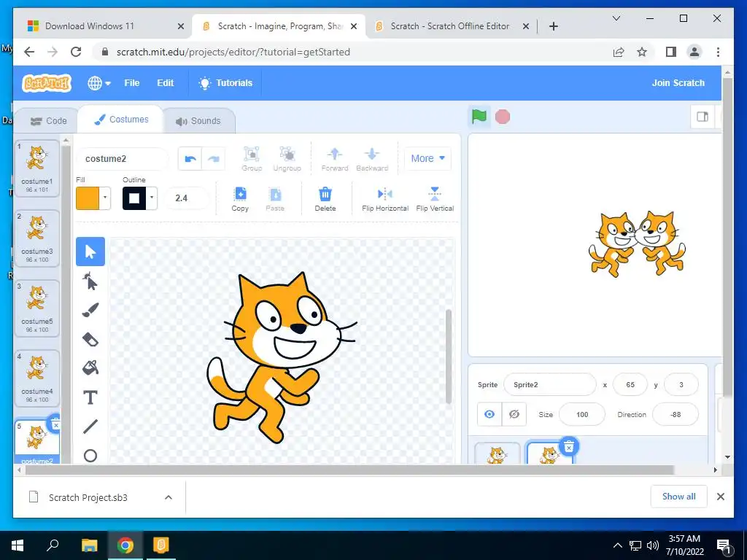Select the Brush tool
The width and height of the screenshot is (747, 560).
pyautogui.click(x=90, y=310)
